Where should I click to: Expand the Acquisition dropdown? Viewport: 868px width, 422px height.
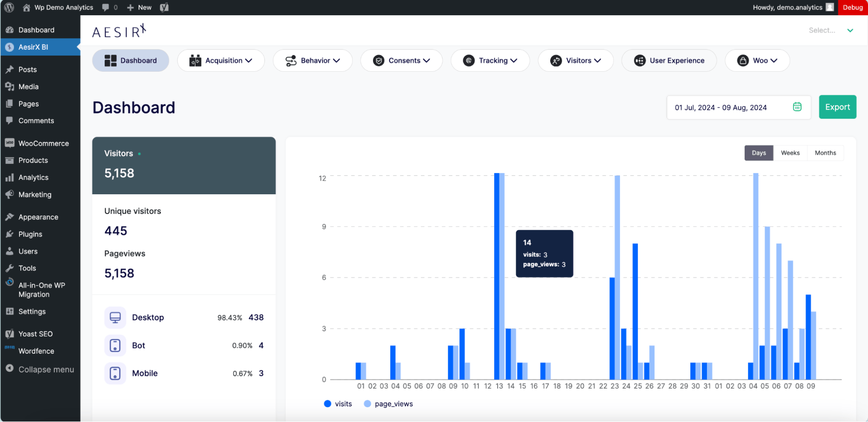click(221, 61)
